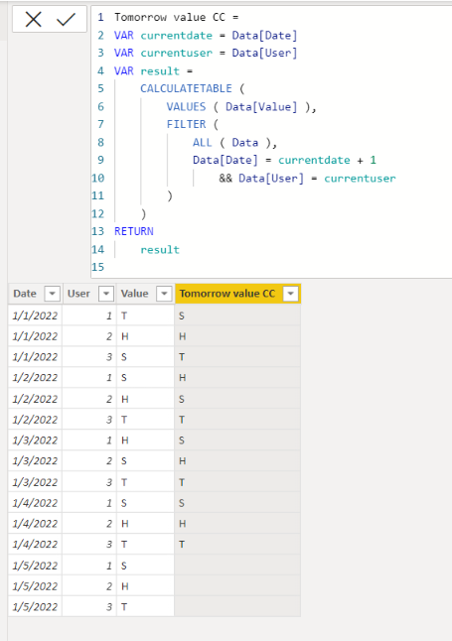
Task: Open the Value column filter dropdown
Action: pyautogui.click(x=164, y=294)
